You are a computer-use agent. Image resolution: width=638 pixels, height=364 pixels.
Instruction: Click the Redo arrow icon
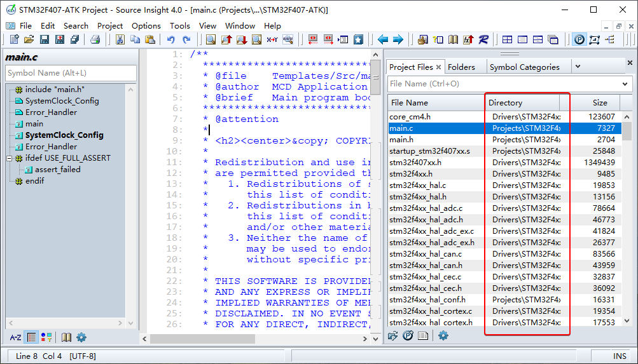186,39
